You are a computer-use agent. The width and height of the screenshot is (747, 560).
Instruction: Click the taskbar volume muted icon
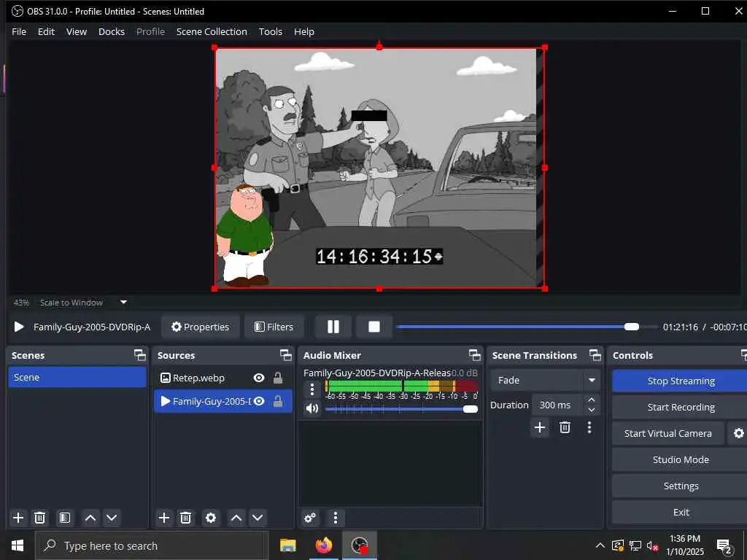pyautogui.click(x=653, y=546)
